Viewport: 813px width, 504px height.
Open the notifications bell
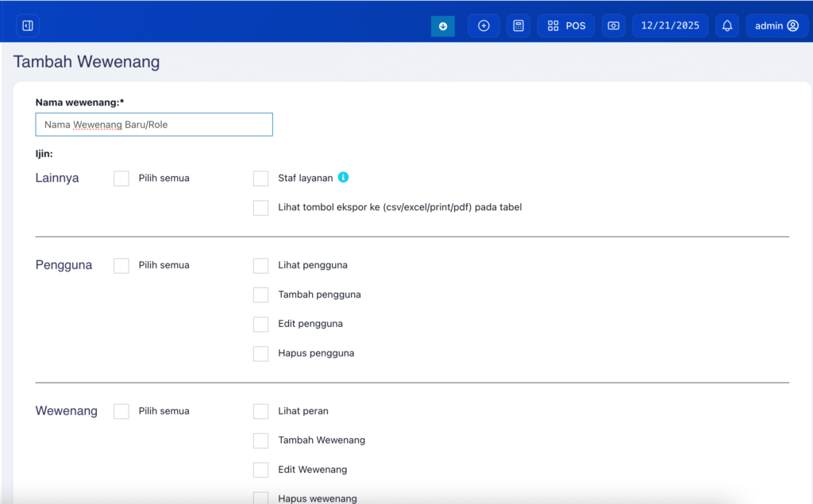pyautogui.click(x=727, y=25)
